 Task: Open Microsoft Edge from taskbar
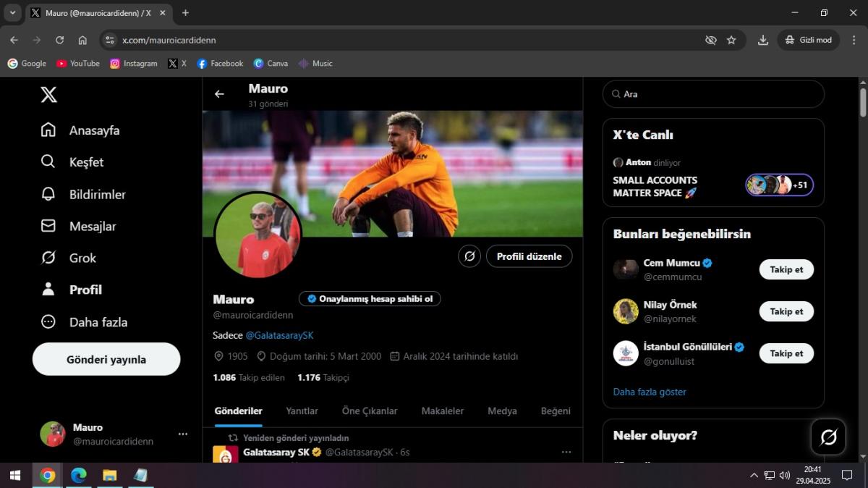(x=78, y=476)
